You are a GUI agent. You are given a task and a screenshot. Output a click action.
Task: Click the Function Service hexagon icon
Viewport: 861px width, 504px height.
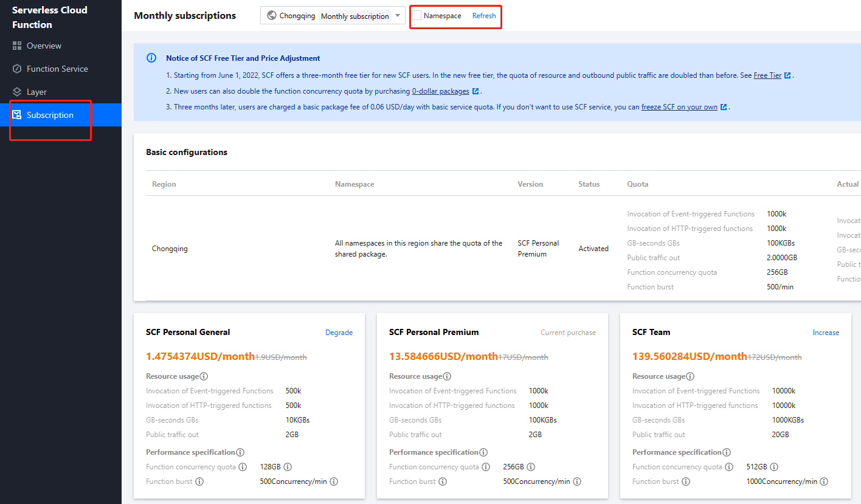tap(17, 69)
